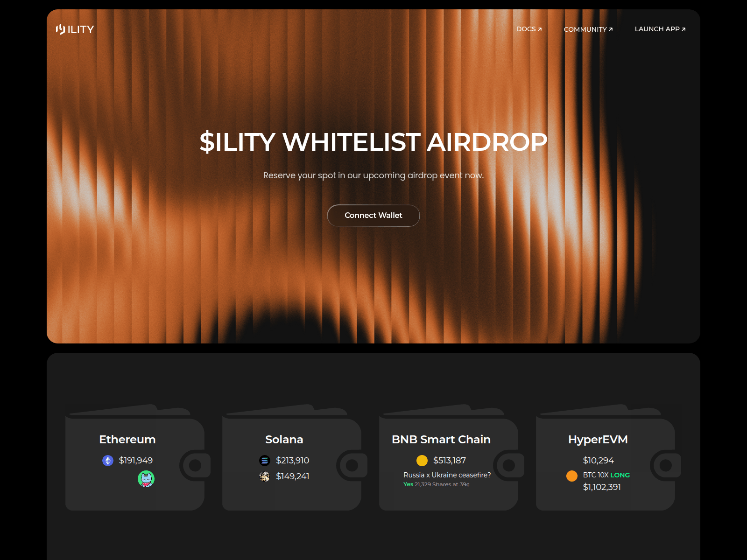Select the BNB Smart Chain wallet heading
Screen dimensions: 747x560
(441, 440)
